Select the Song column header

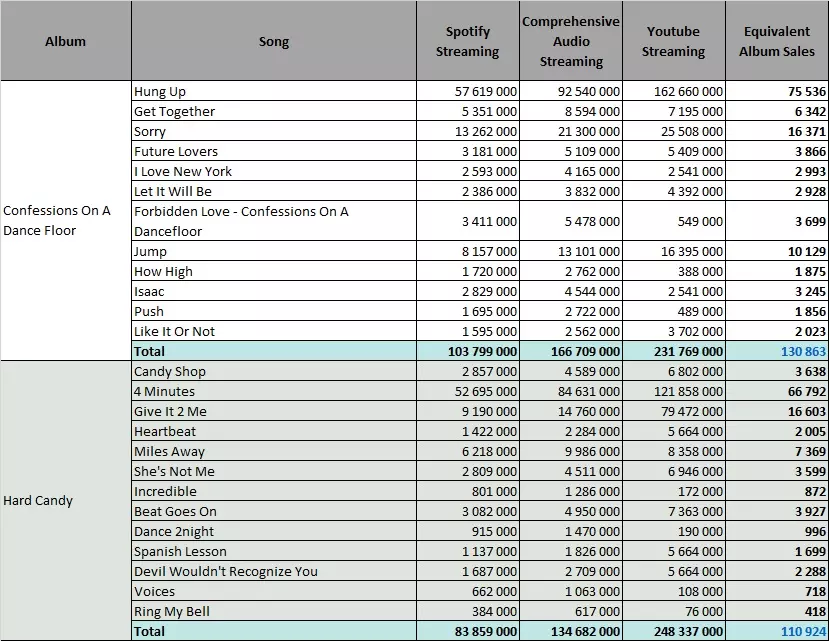coord(274,41)
